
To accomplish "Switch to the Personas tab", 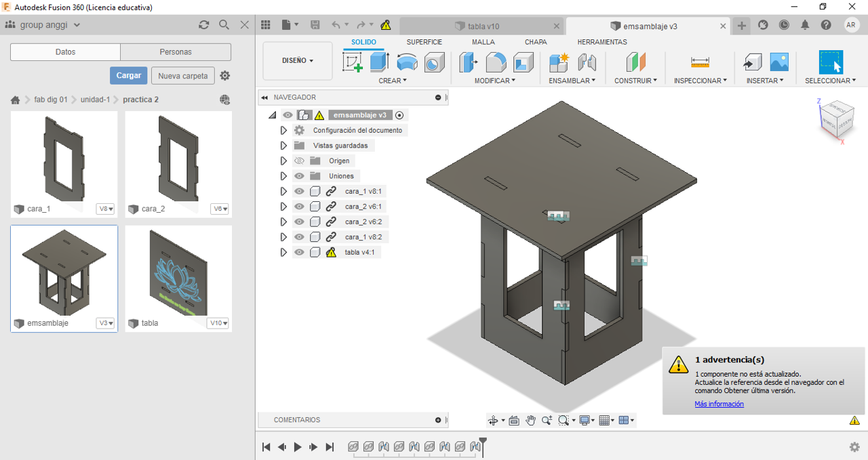I will point(176,52).
